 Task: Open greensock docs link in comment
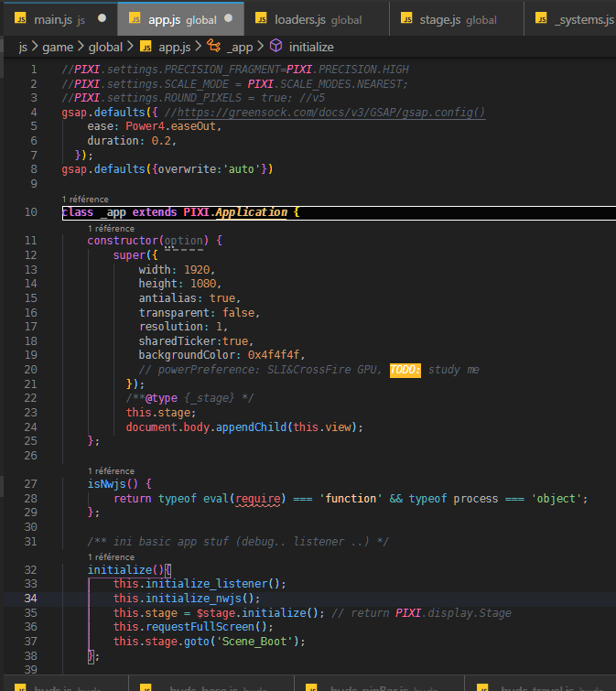[x=331, y=113]
